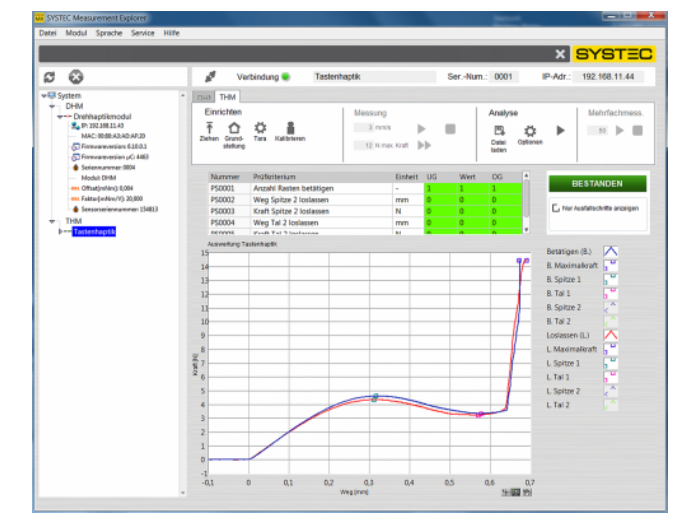Viewport: 700px width, 525px height.
Task: Start Mehrfachmessung play arrow
Action: tap(620, 130)
